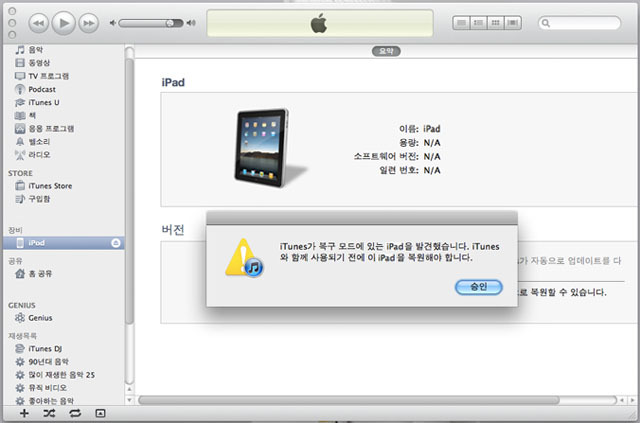Click the 버전 heading
Viewport: 640px width, 423px height.
point(173,230)
